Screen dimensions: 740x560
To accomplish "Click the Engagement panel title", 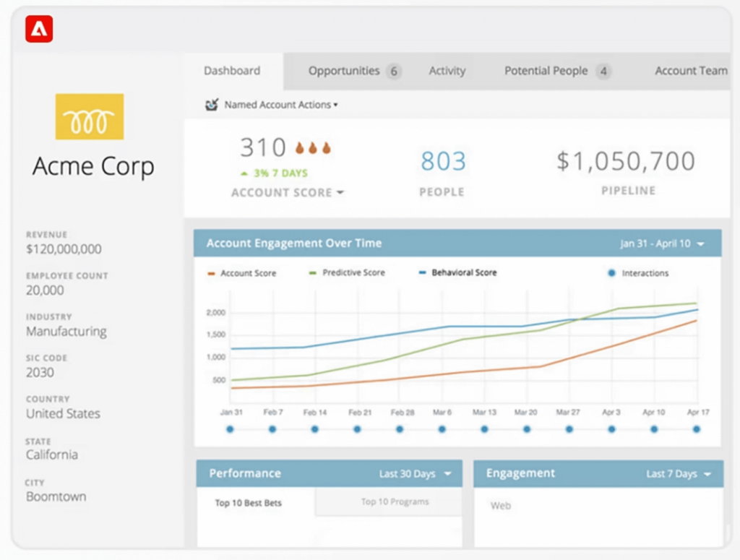I will point(520,473).
